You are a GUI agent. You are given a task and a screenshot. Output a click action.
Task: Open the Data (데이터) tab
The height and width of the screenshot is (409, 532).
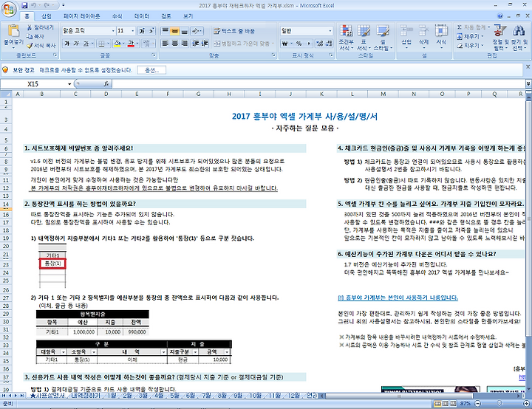point(141,16)
